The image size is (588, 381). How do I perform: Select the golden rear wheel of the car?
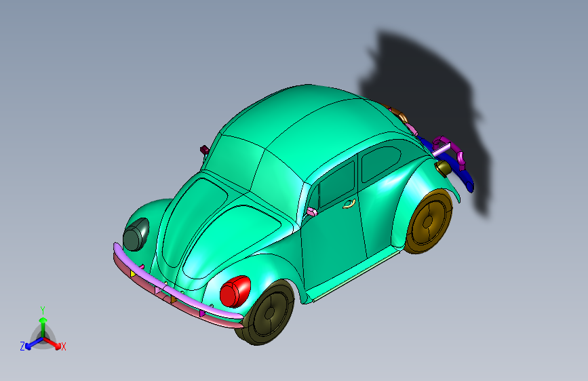click(x=429, y=222)
